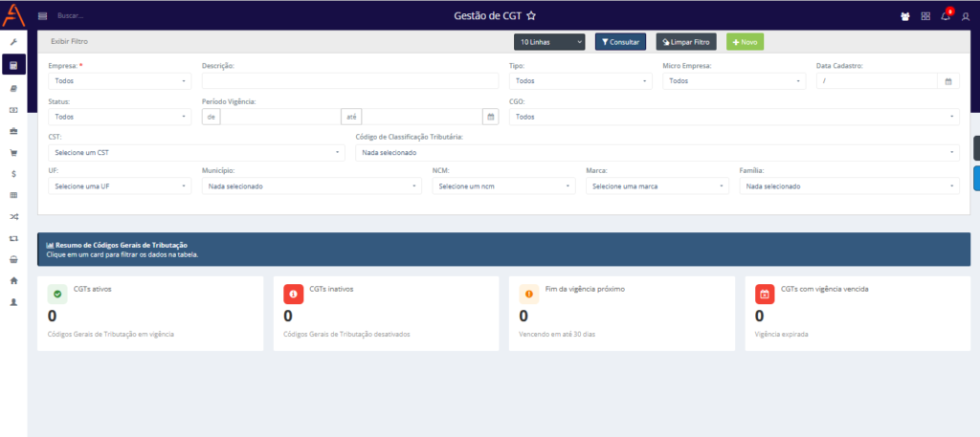
Task: Expand the Empresa dropdown
Action: [x=120, y=81]
